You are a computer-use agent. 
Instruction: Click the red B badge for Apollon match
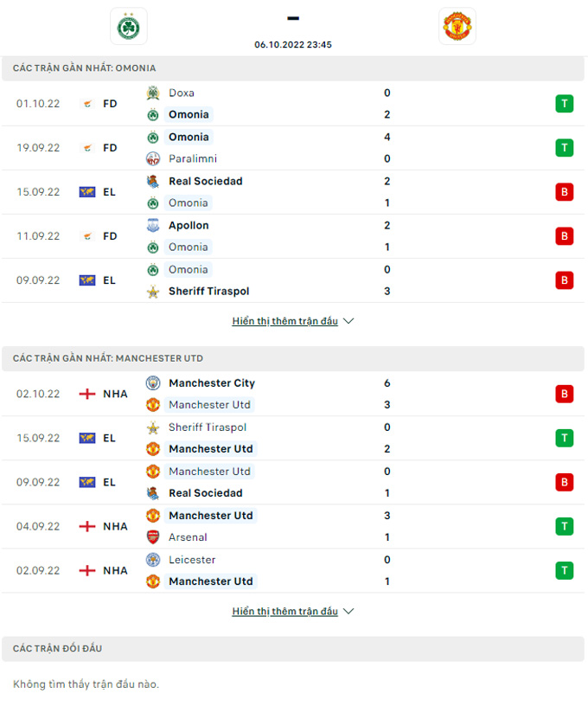pos(564,236)
